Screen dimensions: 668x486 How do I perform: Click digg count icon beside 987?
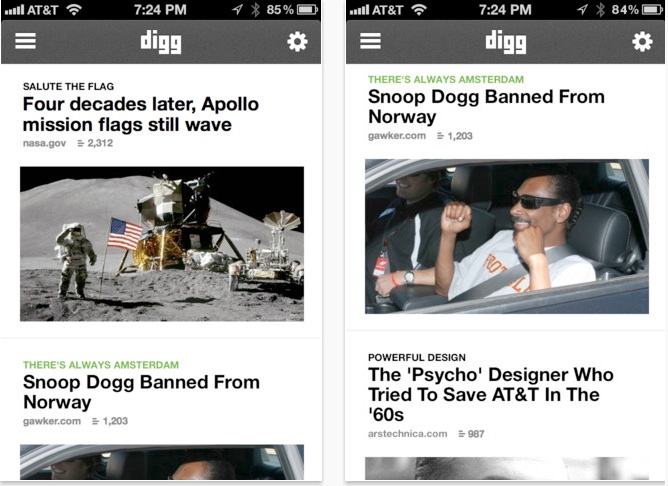[x=461, y=434]
